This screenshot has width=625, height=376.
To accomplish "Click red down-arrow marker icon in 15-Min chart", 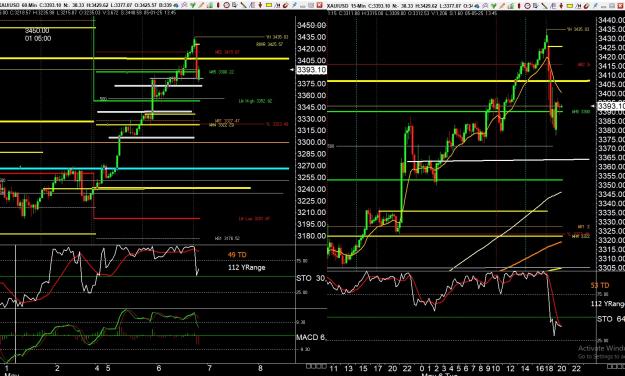I will tap(561, 5).
